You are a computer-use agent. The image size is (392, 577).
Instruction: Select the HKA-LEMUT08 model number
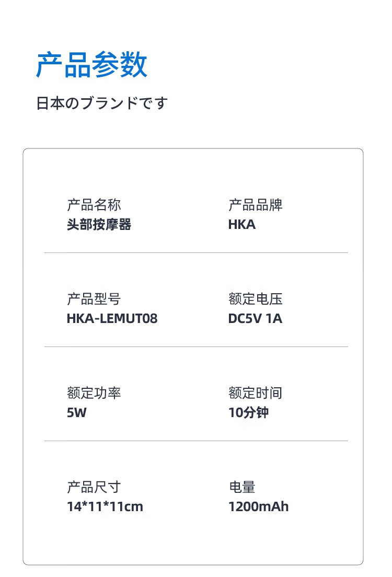[x=112, y=318]
